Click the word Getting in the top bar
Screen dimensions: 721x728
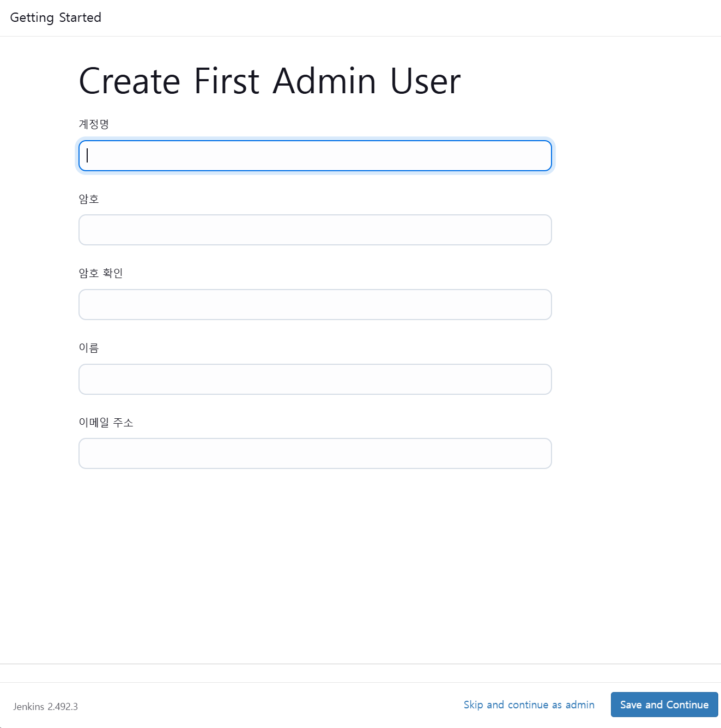pyautogui.click(x=32, y=17)
